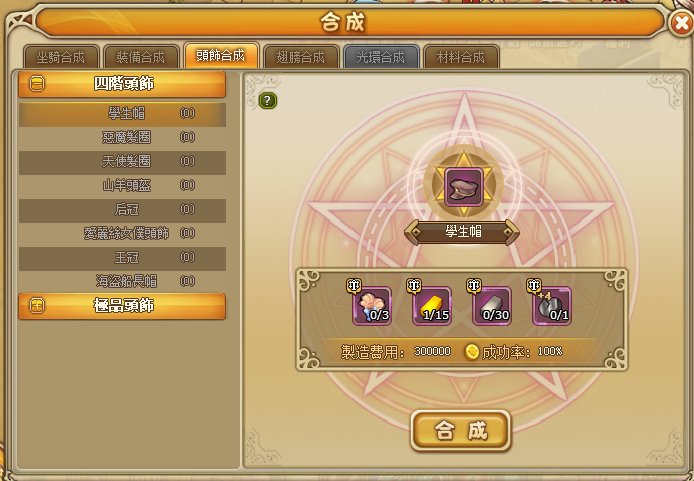Screen dimensions: 694x481
Task: Open the 翅膀合成 tab
Action: click(301, 57)
